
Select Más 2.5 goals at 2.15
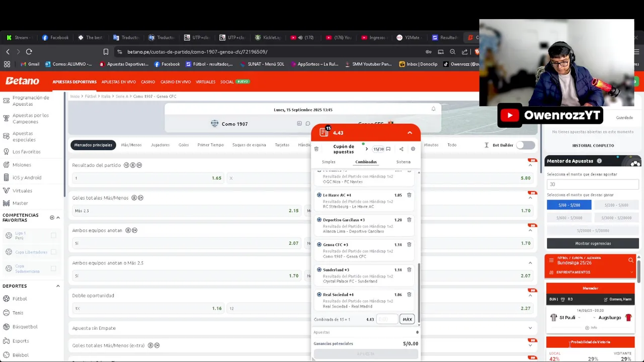186,211
